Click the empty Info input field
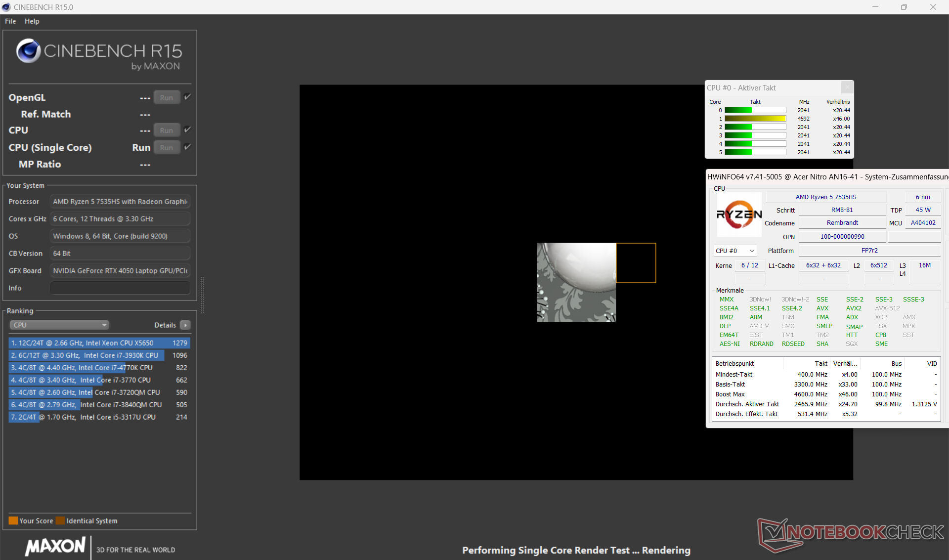Image resolution: width=949 pixels, height=560 pixels. click(120, 288)
